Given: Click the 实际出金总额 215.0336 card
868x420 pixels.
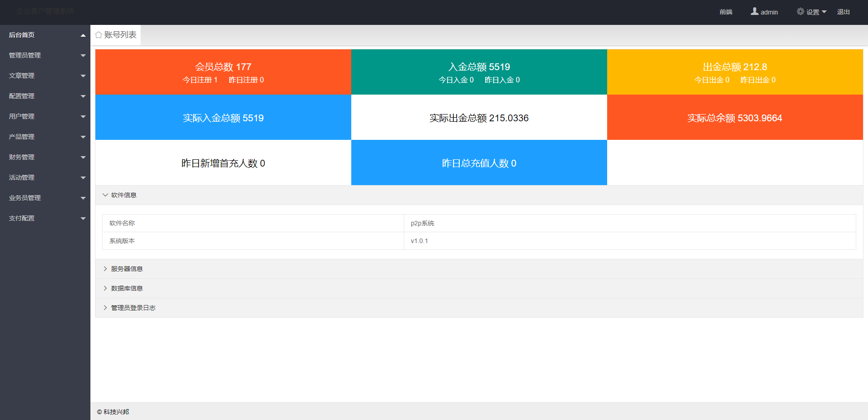Looking at the screenshot, I should coord(479,117).
